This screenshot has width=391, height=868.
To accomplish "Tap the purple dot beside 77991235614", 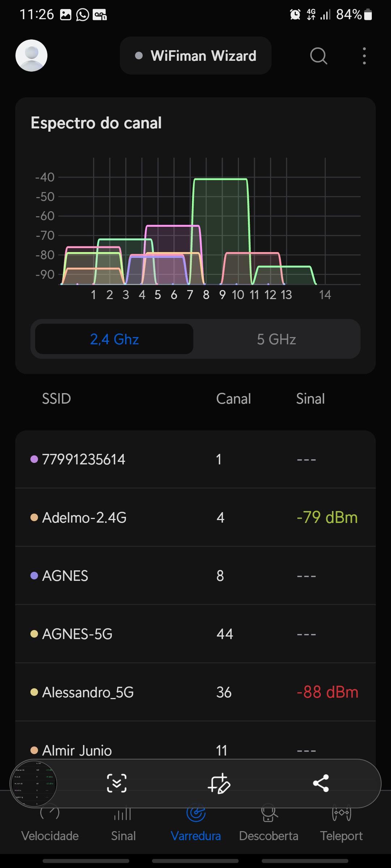I will coord(34,459).
